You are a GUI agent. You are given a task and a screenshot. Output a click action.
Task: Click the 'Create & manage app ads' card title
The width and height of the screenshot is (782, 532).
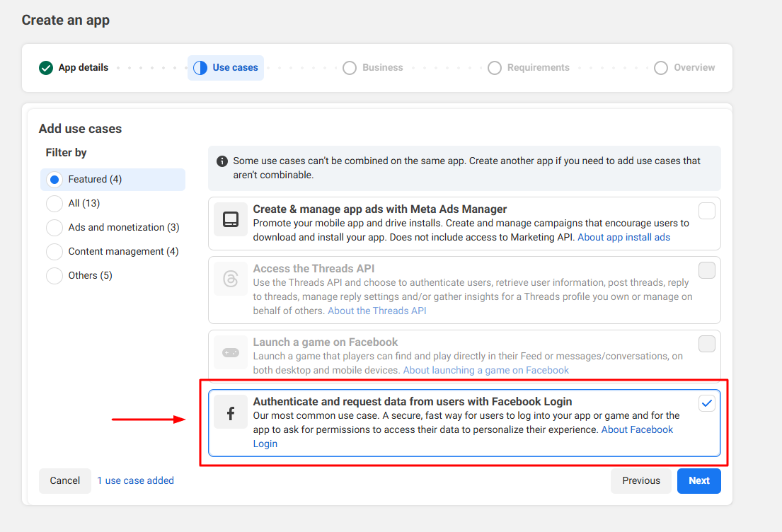point(380,209)
